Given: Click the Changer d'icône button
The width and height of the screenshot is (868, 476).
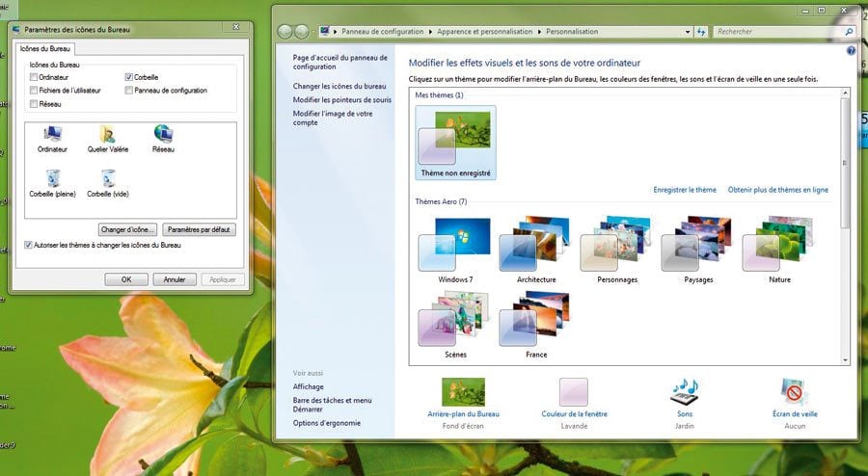Looking at the screenshot, I should pyautogui.click(x=128, y=229).
